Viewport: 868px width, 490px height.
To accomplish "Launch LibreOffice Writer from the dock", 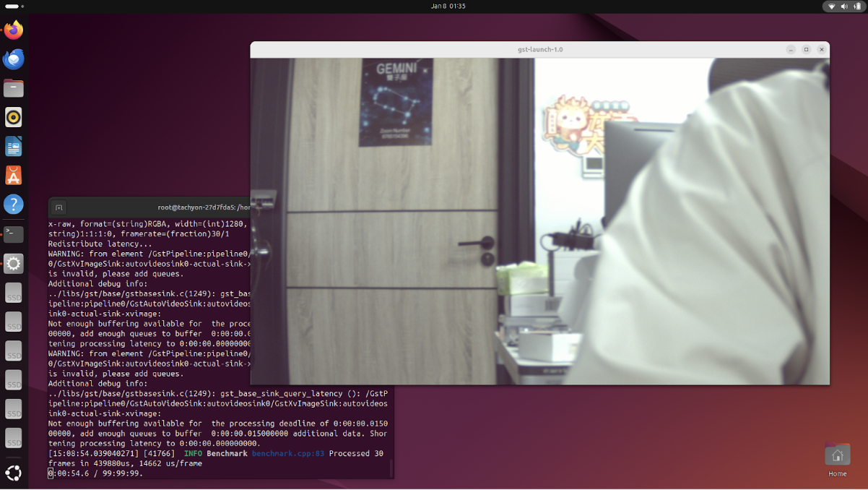I will (14, 147).
